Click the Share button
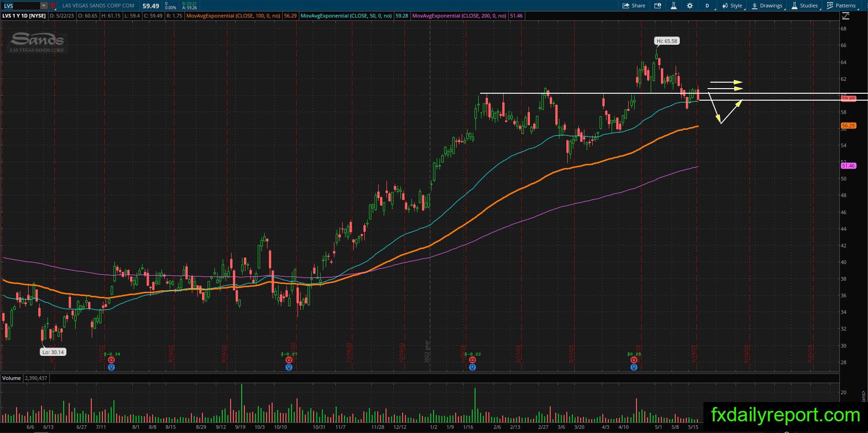The width and height of the screenshot is (868, 433). click(x=634, y=6)
